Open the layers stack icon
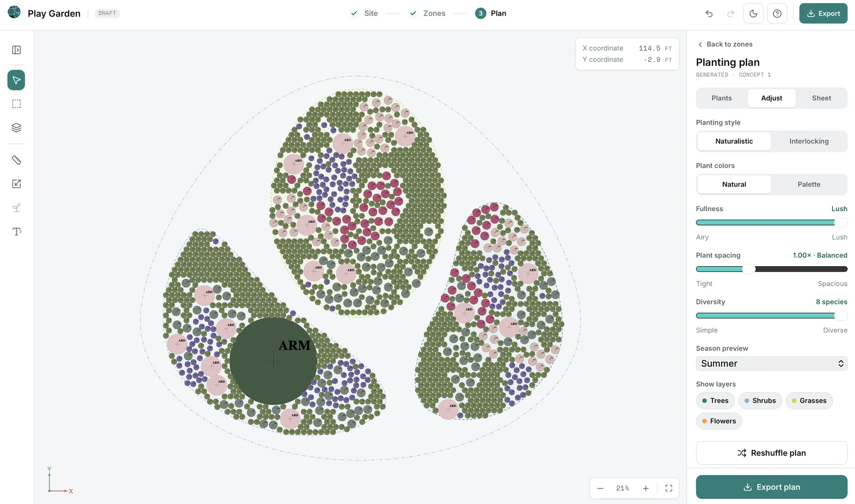The height and width of the screenshot is (504, 855). pyautogui.click(x=17, y=128)
